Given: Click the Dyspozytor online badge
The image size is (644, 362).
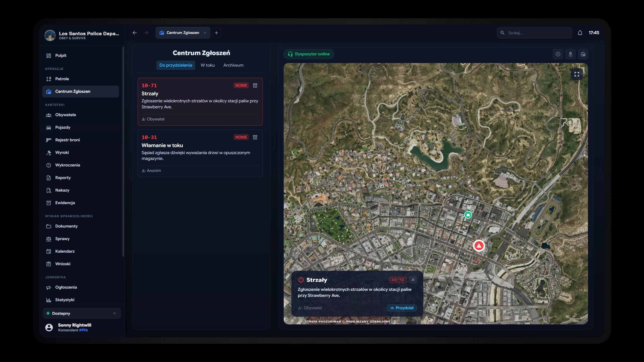Looking at the screenshot, I should point(309,54).
